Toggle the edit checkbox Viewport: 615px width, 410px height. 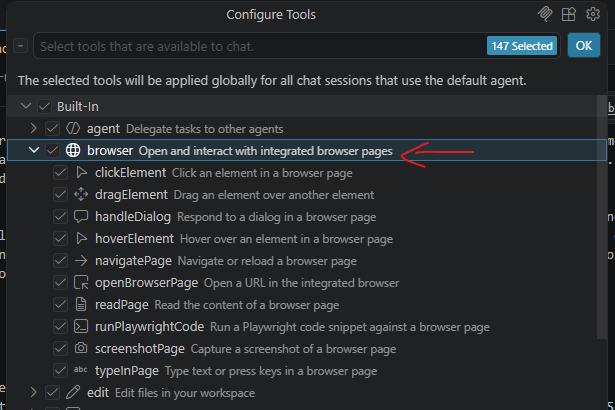tap(52, 392)
